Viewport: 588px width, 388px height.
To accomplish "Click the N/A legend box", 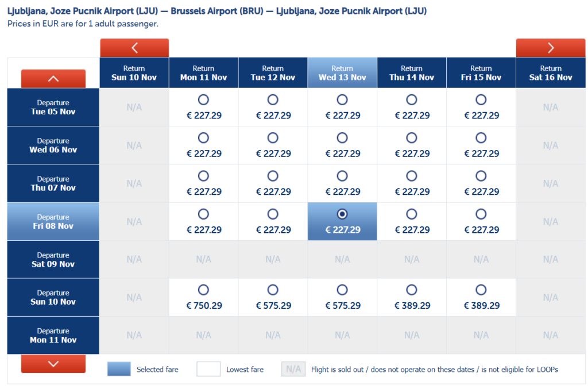I will (293, 369).
